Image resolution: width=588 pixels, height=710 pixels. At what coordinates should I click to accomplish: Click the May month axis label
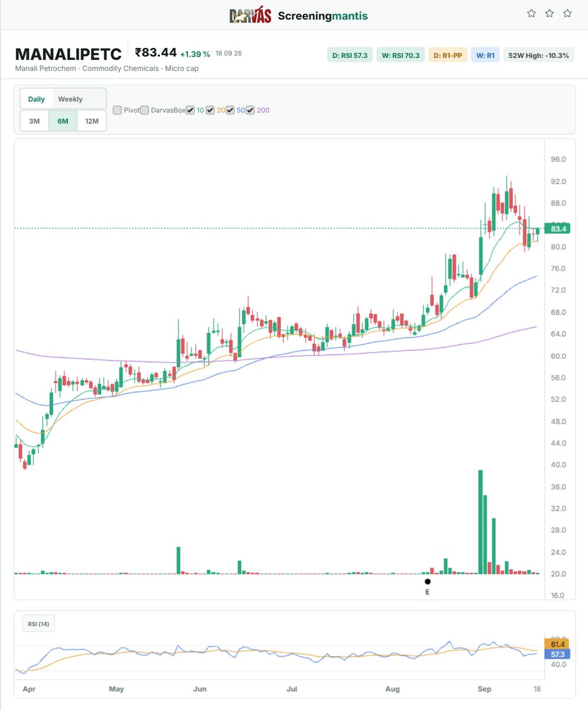pyautogui.click(x=117, y=689)
